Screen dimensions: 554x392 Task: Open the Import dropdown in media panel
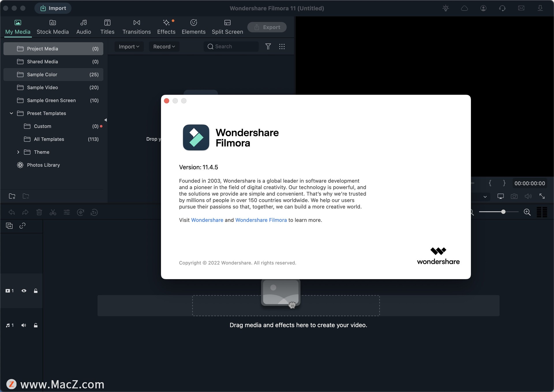click(129, 46)
